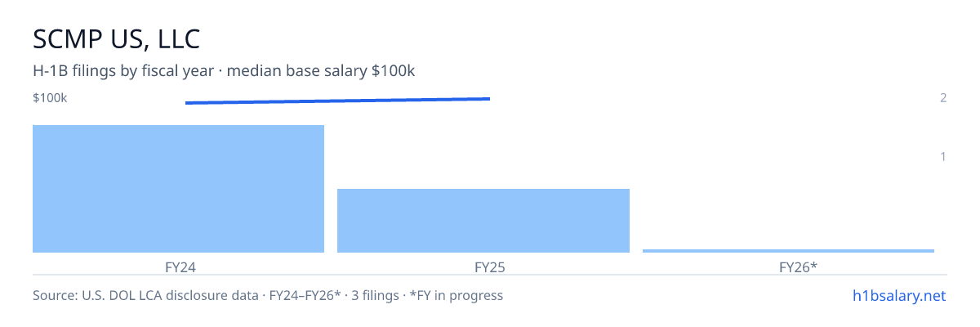
Task: Click the H-1B filings subtitle text
Action: pos(123,71)
